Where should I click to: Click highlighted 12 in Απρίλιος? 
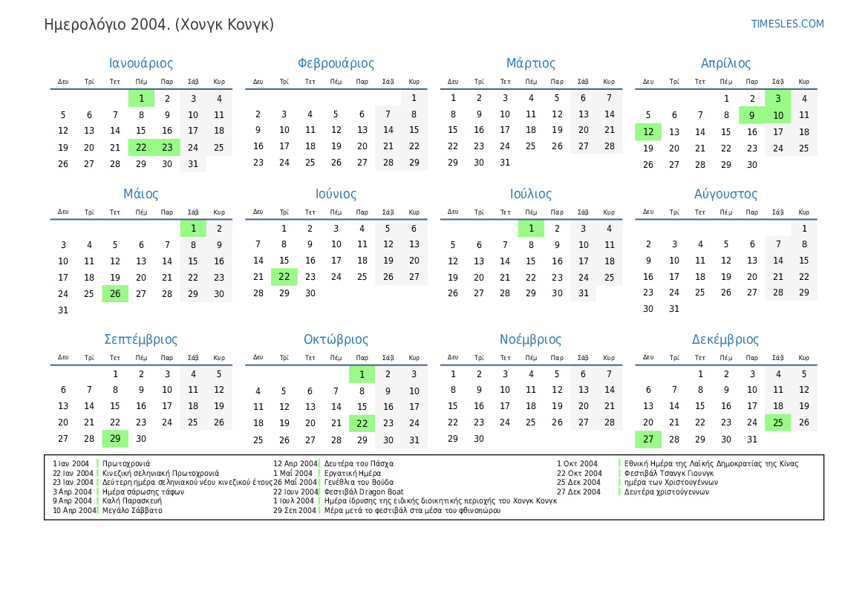[647, 131]
